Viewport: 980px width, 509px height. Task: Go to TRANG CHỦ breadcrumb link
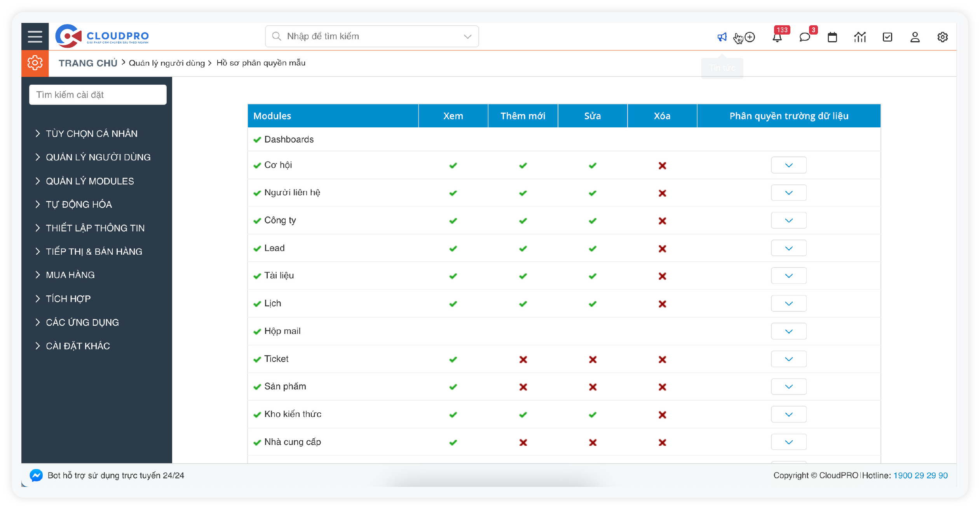88,63
